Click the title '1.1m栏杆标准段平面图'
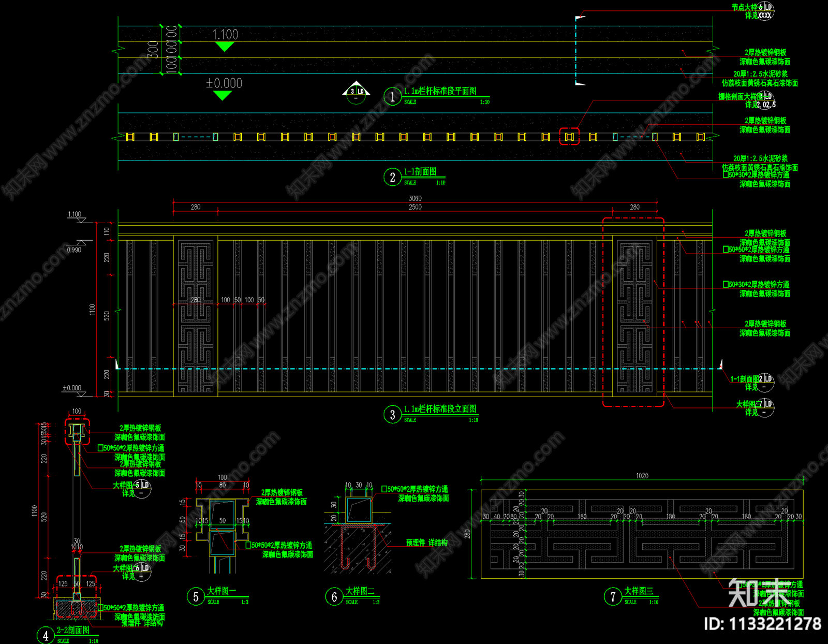 pyautogui.click(x=440, y=91)
